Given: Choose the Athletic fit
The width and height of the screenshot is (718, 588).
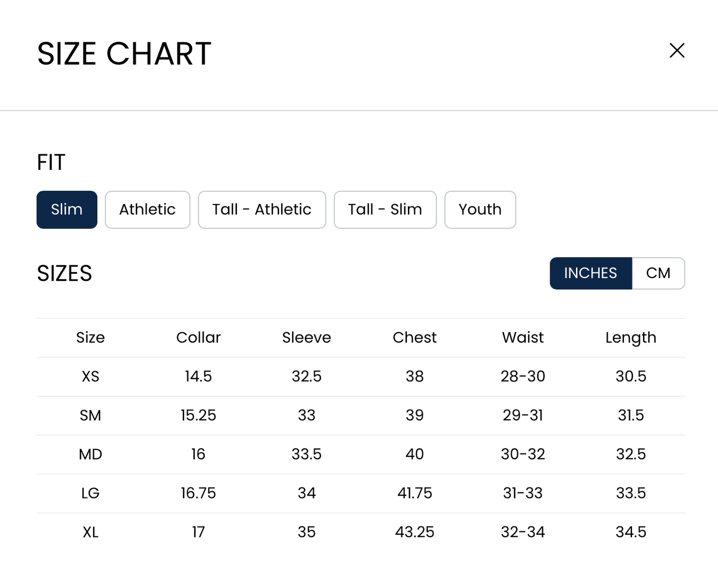Looking at the screenshot, I should pyautogui.click(x=148, y=210).
